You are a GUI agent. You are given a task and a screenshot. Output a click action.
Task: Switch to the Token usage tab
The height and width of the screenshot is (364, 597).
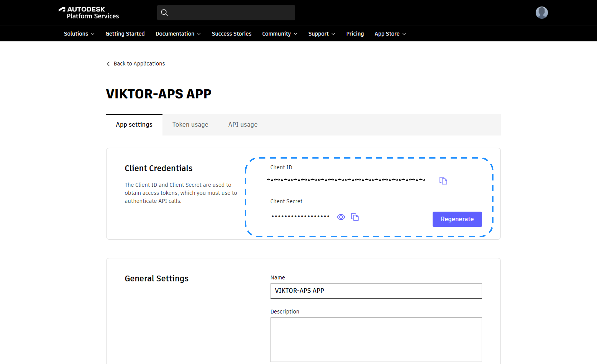point(190,124)
